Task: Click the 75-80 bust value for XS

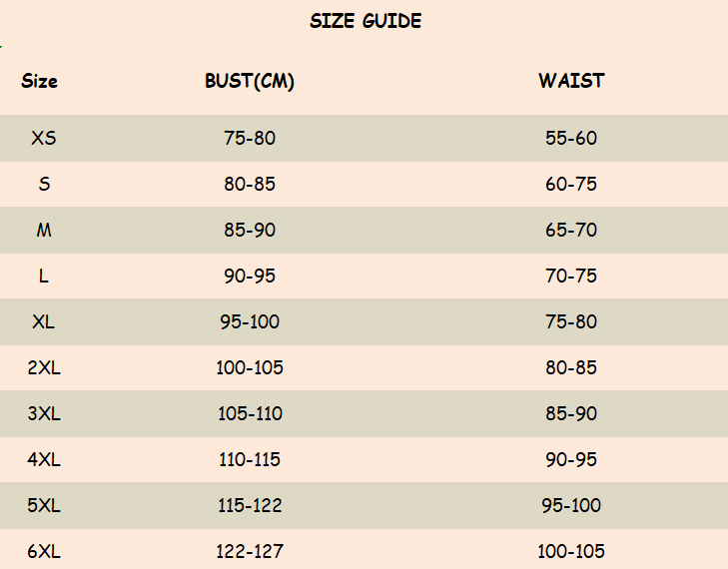Action: click(250, 138)
